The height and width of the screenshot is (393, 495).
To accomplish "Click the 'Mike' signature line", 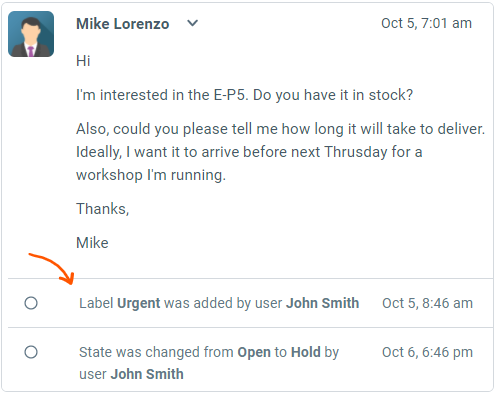I will [92, 243].
